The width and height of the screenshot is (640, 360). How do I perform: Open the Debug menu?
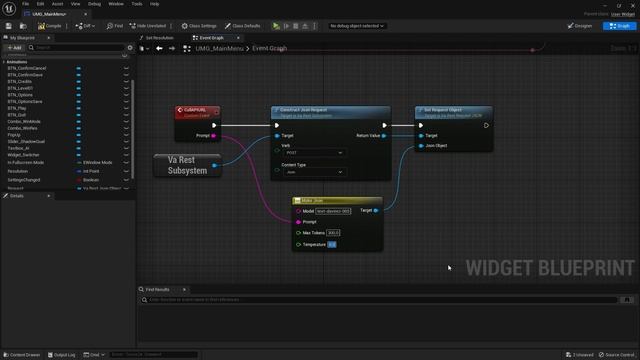[94, 4]
